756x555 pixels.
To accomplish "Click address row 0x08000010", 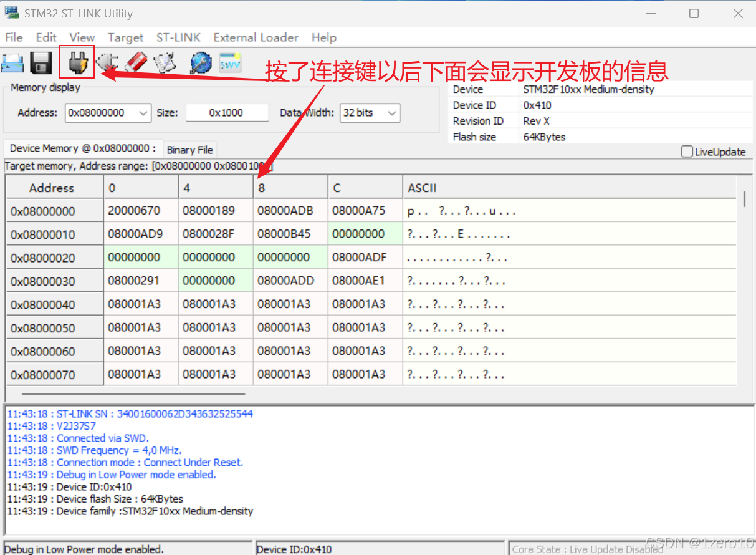I will click(55, 234).
